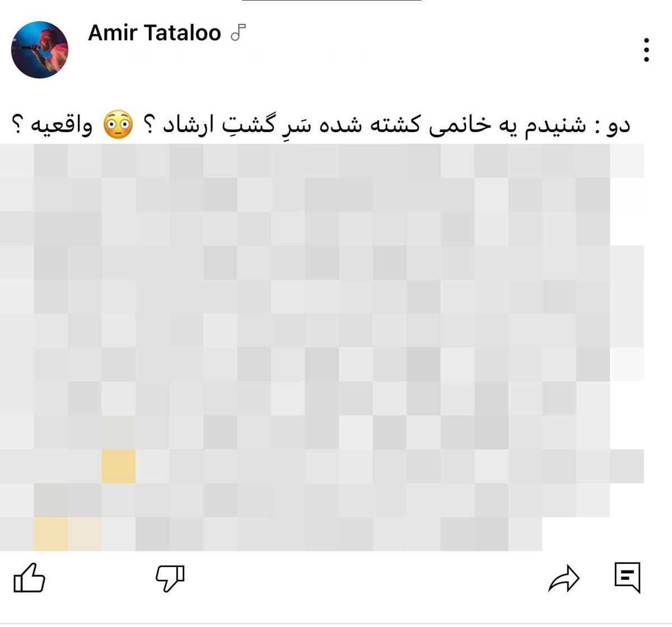Select the dark tab indicator line above post
Image resolution: width=672 pixels, height=627 pixels.
332,1
